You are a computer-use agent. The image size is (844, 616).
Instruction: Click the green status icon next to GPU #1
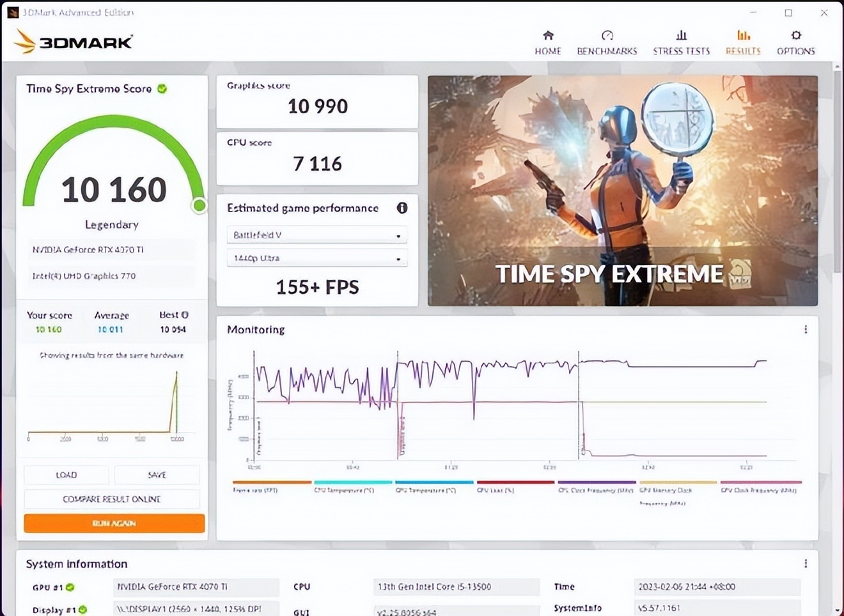[x=70, y=587]
